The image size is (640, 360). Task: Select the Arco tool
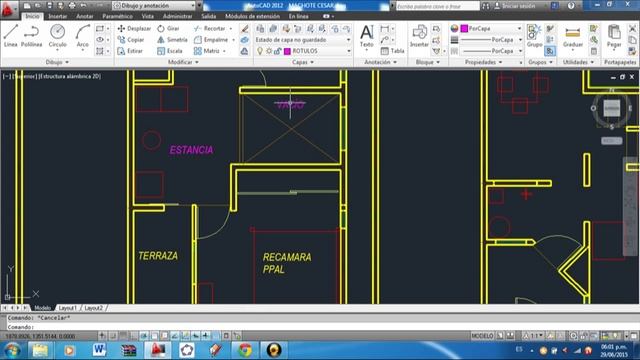point(82,36)
